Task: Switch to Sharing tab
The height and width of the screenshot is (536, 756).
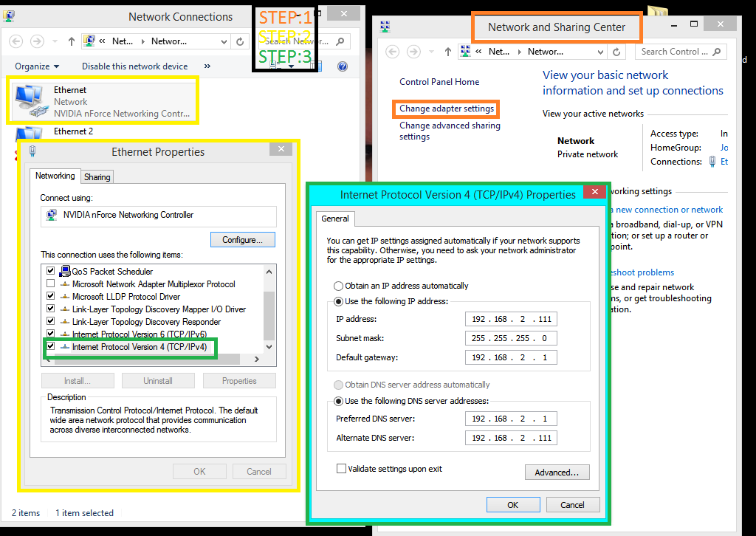Action: point(97,177)
